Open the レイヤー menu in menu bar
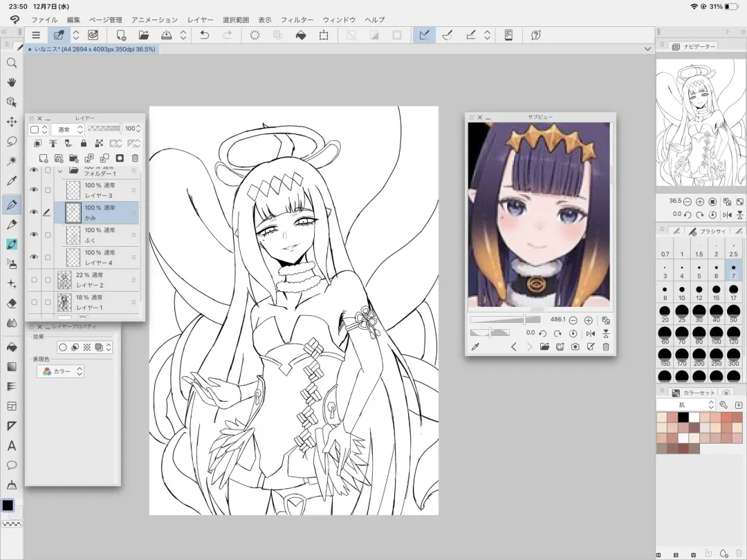 (200, 20)
